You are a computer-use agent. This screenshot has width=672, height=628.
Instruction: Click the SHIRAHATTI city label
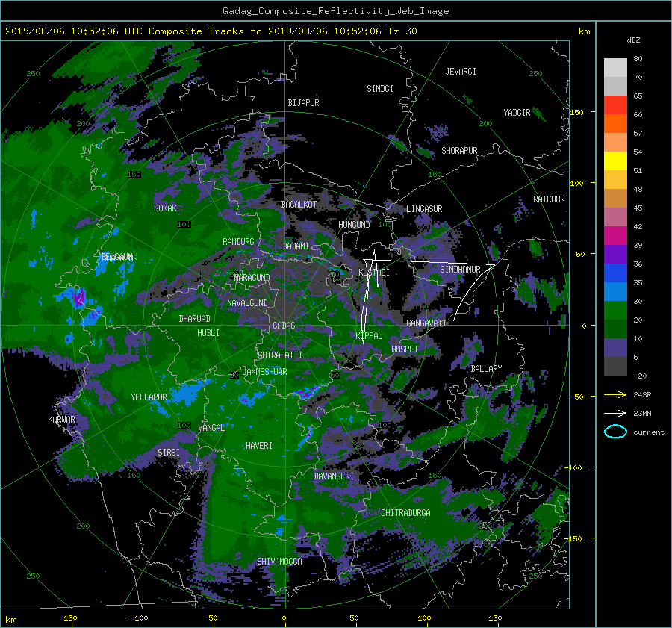[280, 355]
